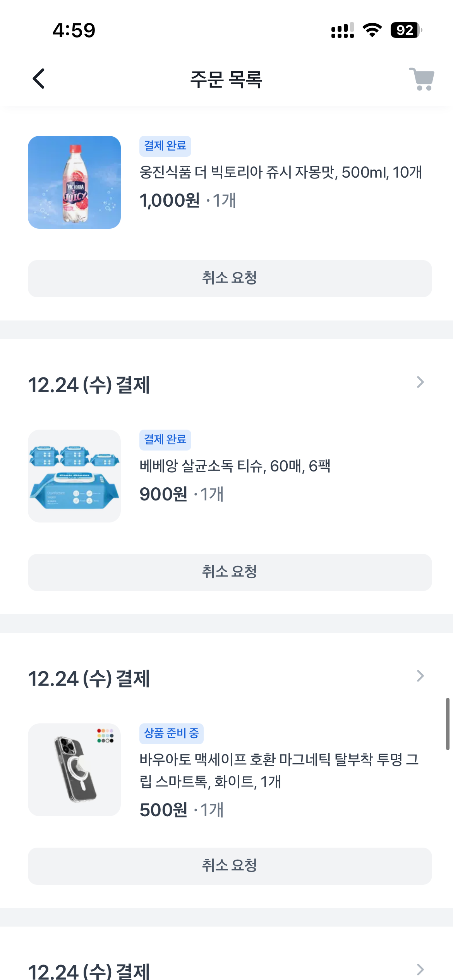Request cancel for the 웅진식품 빅토리아 order
This screenshot has width=453, height=980.
[230, 278]
